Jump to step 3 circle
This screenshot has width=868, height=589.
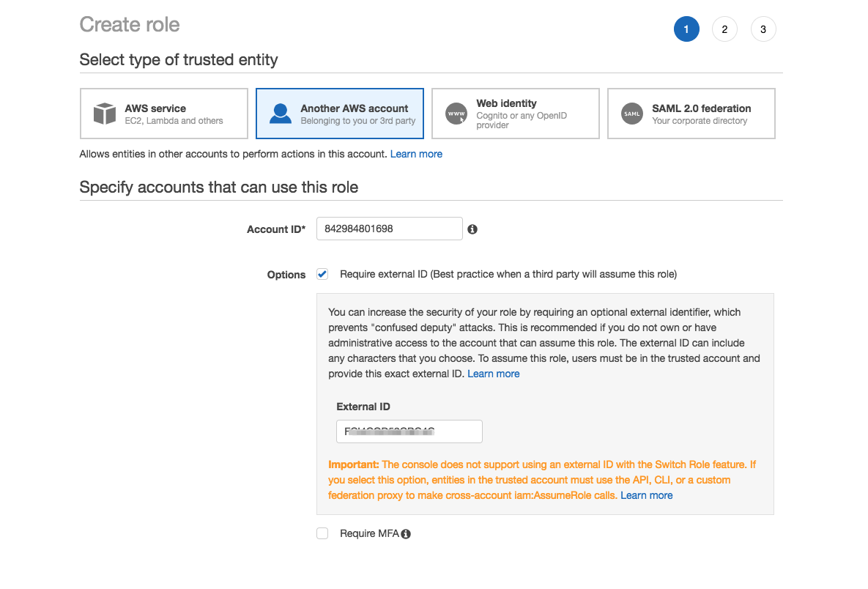(x=763, y=29)
